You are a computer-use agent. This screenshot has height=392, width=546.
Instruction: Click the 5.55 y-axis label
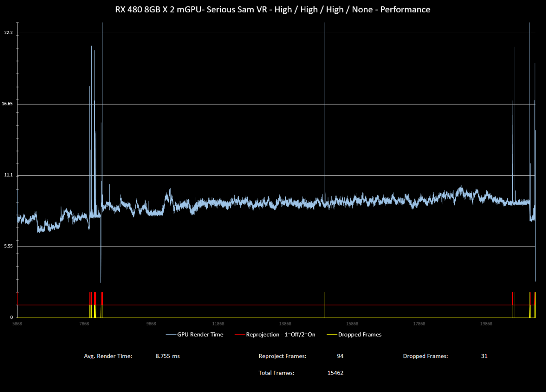coord(9,247)
